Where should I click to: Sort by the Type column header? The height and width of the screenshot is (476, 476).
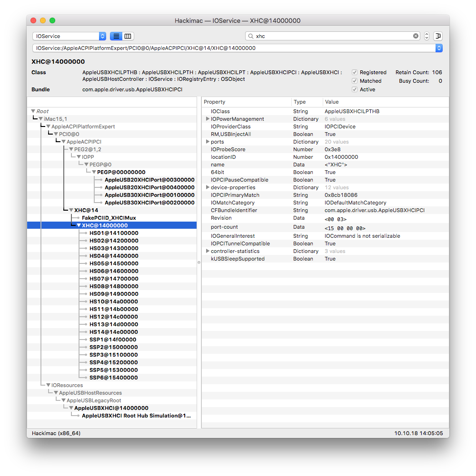pyautogui.click(x=307, y=102)
